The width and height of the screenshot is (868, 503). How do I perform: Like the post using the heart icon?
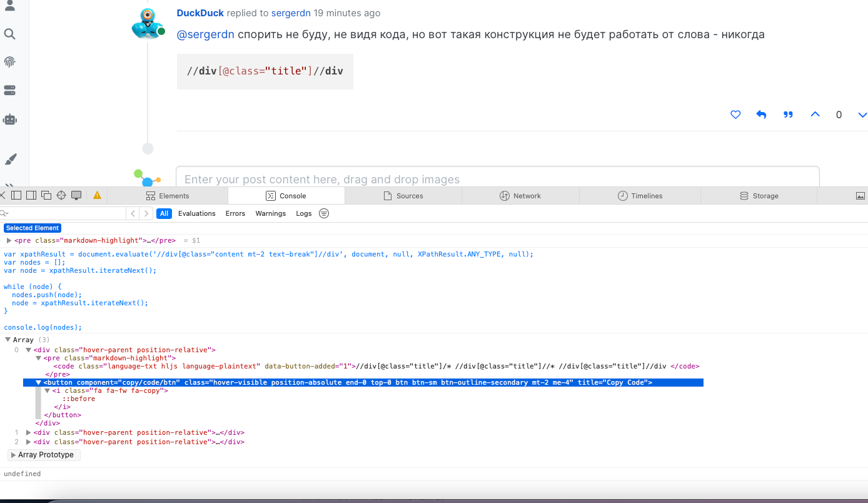(735, 114)
